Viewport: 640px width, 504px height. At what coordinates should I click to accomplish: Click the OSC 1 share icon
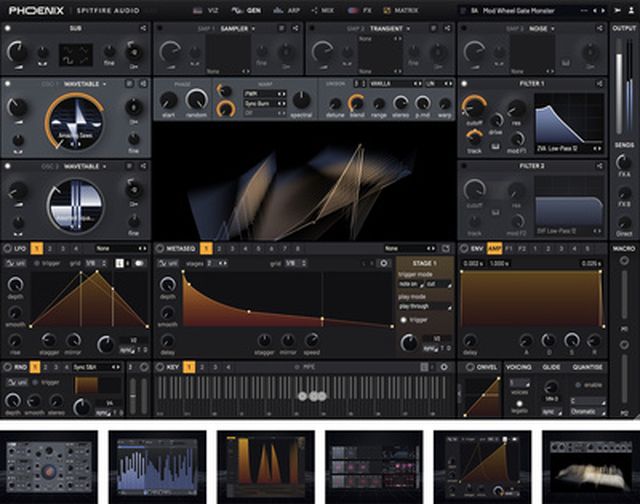coord(143,84)
